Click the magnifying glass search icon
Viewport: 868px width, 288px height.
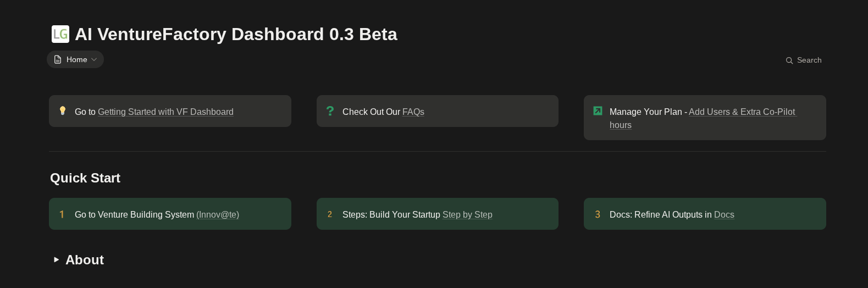(x=789, y=60)
